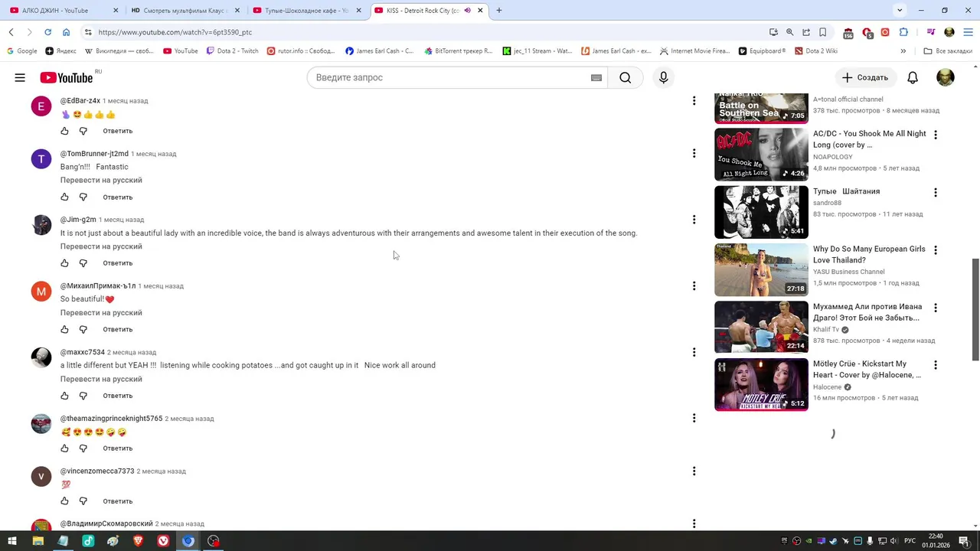Reply to @TomBrunner-jt2md with Ответить
The width and height of the screenshot is (980, 551).
coord(118,197)
